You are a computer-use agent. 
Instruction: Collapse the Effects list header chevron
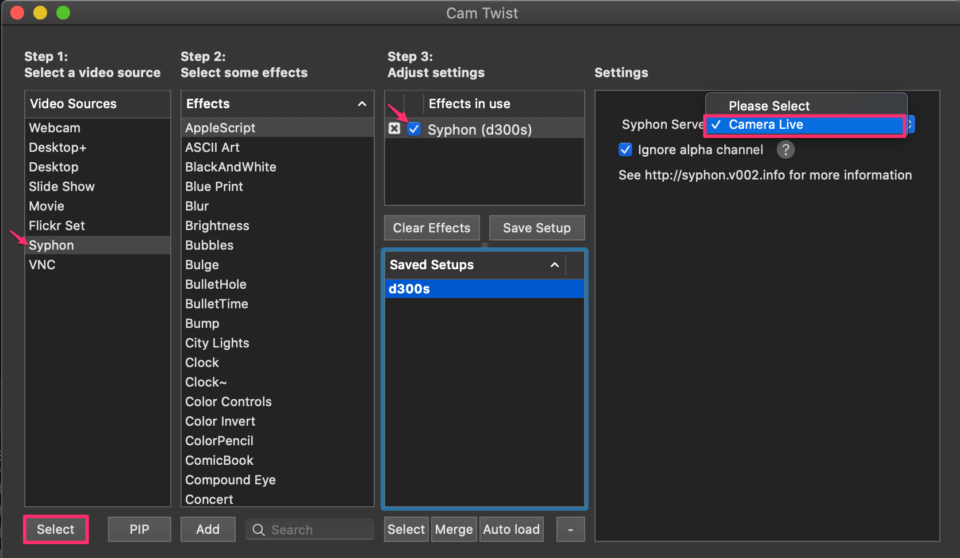362,104
